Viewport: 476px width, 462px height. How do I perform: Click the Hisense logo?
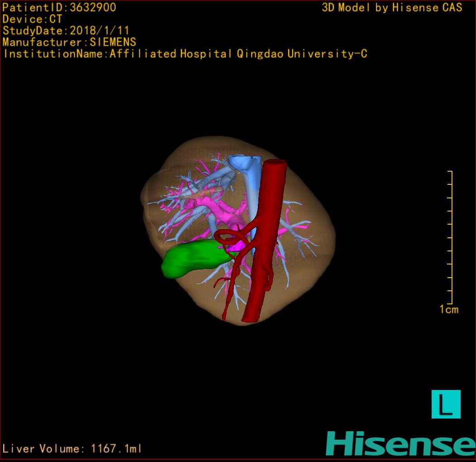click(400, 443)
